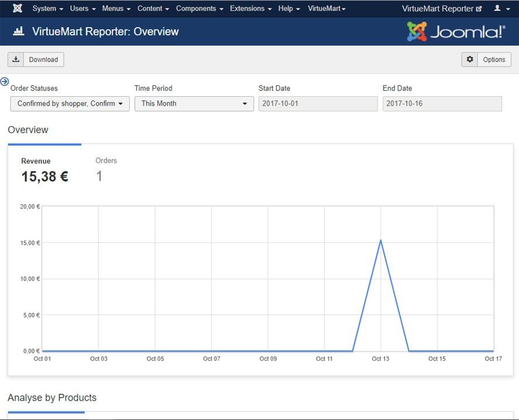
Task: Click the external link icon after VirtueMart Reporter
Action: (x=479, y=9)
